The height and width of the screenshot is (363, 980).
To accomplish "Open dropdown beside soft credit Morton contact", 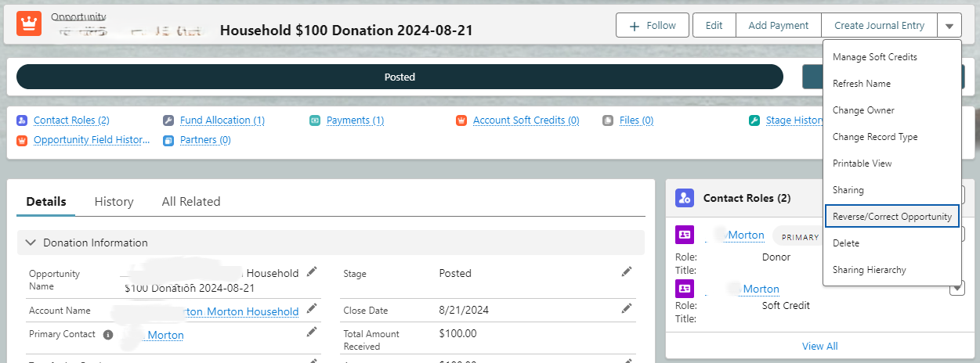I will (x=956, y=289).
